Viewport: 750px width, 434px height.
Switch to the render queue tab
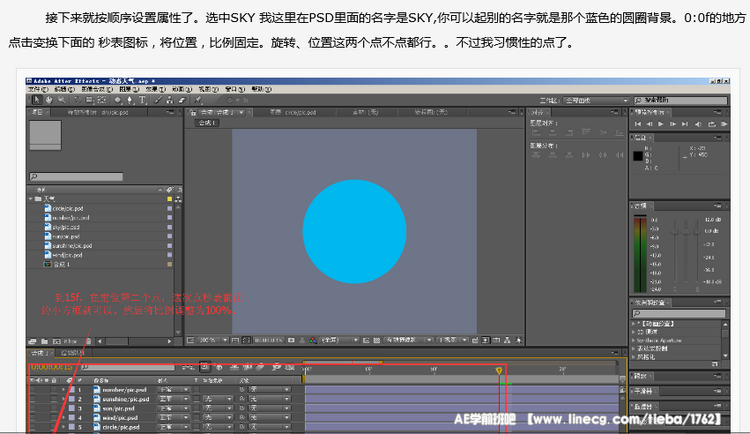73,353
